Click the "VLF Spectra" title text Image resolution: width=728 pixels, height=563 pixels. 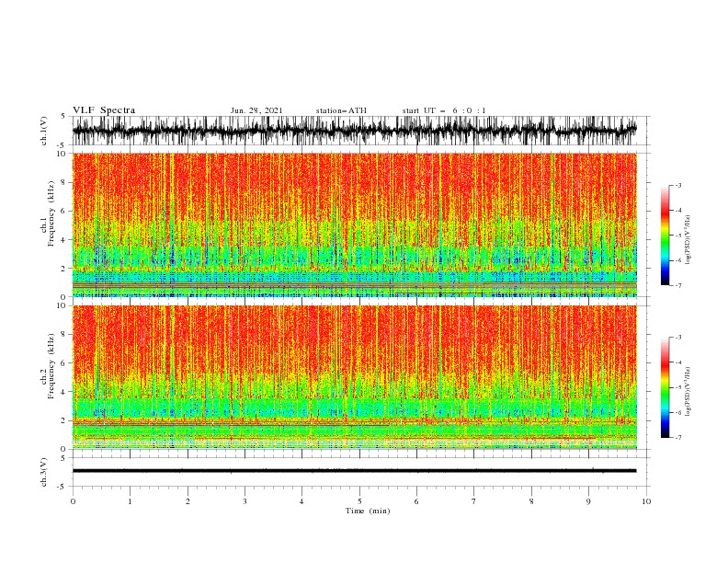pos(104,110)
